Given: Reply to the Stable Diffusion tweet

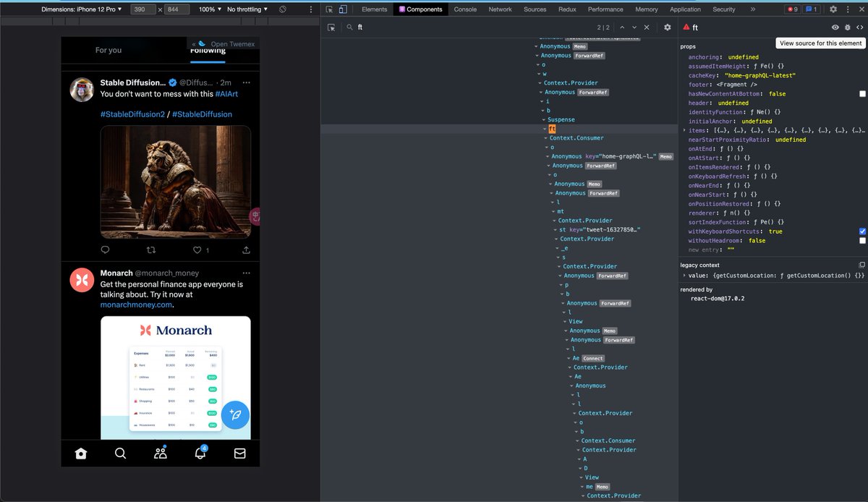Looking at the screenshot, I should point(105,250).
